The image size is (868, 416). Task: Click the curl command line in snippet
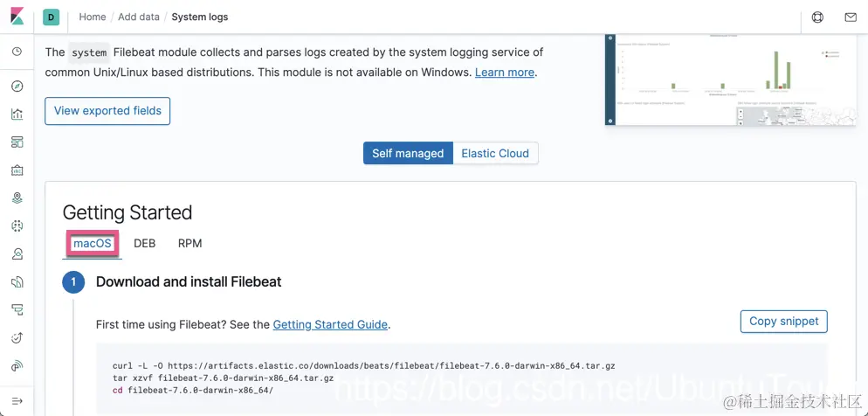click(363, 365)
